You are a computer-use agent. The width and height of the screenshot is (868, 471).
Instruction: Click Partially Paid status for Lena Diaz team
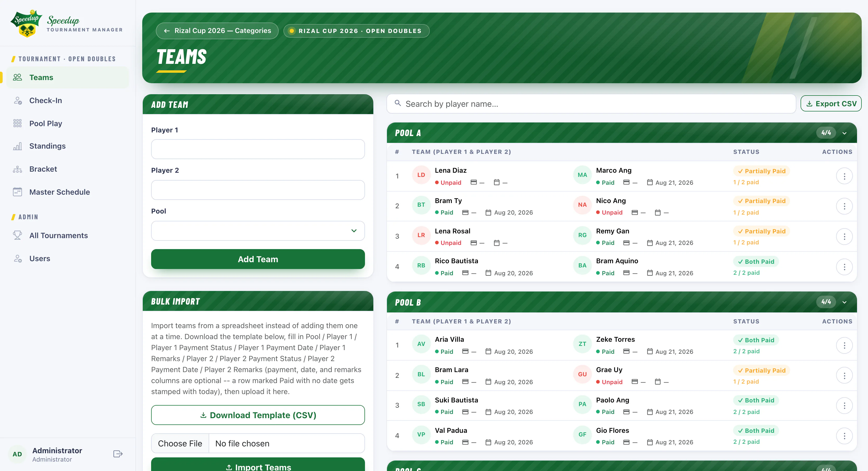pos(762,171)
